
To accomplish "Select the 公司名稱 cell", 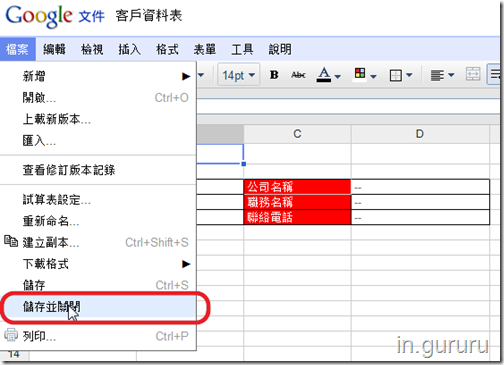I will coord(297,187).
